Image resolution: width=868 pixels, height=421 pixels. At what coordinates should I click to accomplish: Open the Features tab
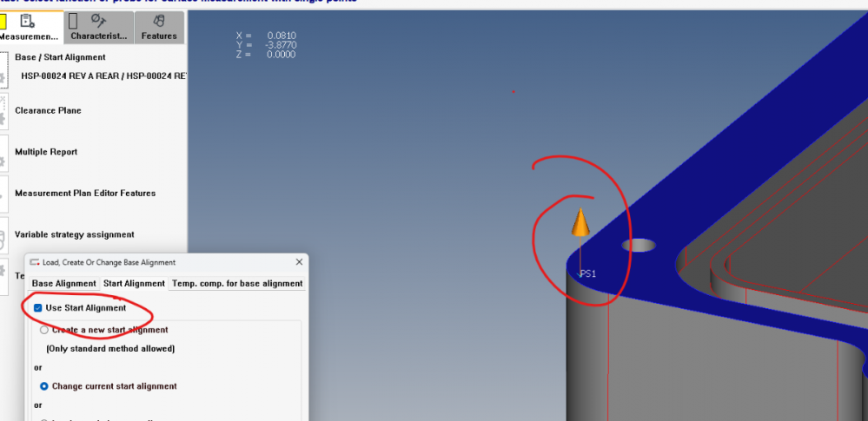click(x=159, y=28)
